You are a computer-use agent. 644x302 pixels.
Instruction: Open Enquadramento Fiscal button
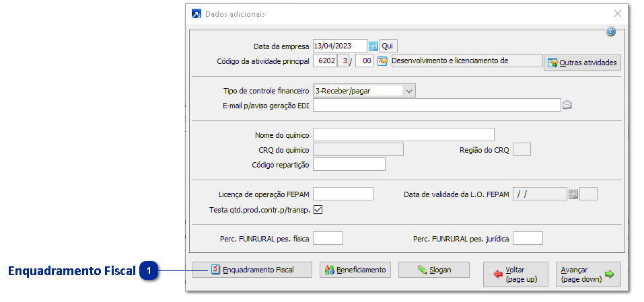252,270
